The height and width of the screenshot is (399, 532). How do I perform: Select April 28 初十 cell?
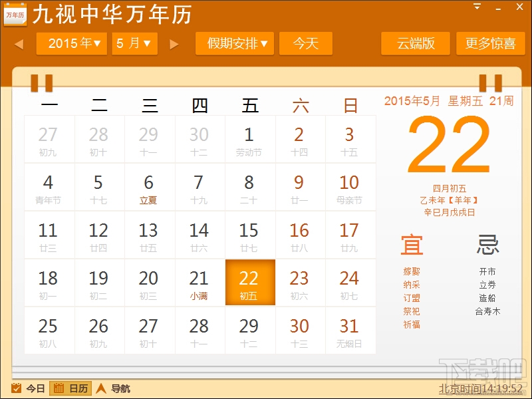pos(99,140)
